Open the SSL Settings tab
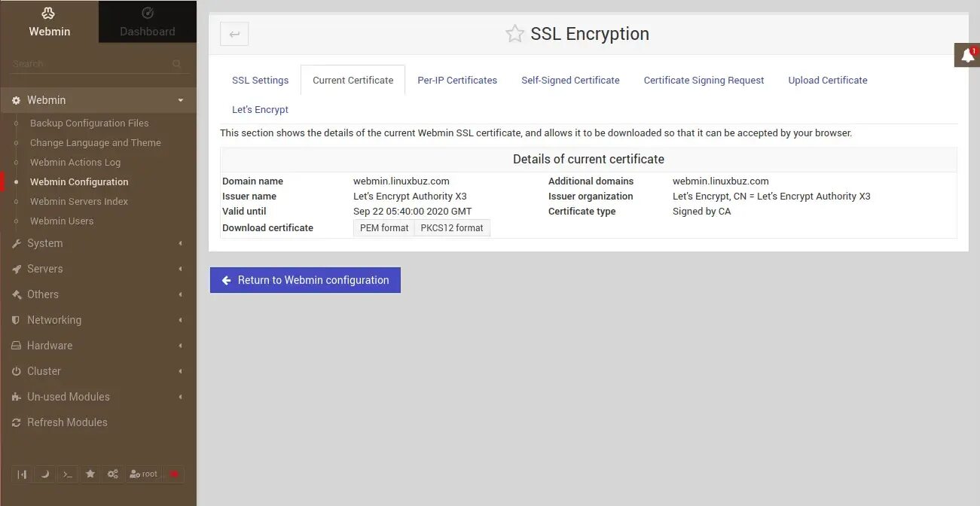 coord(260,81)
